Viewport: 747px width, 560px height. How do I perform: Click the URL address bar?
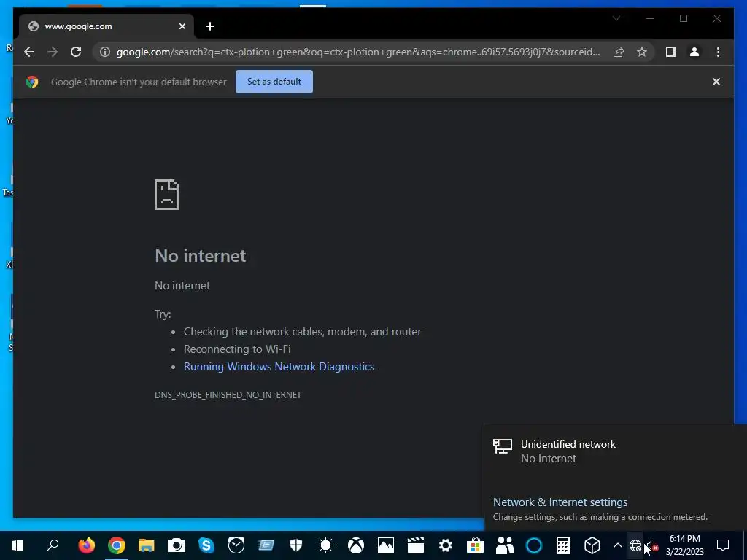tap(357, 52)
